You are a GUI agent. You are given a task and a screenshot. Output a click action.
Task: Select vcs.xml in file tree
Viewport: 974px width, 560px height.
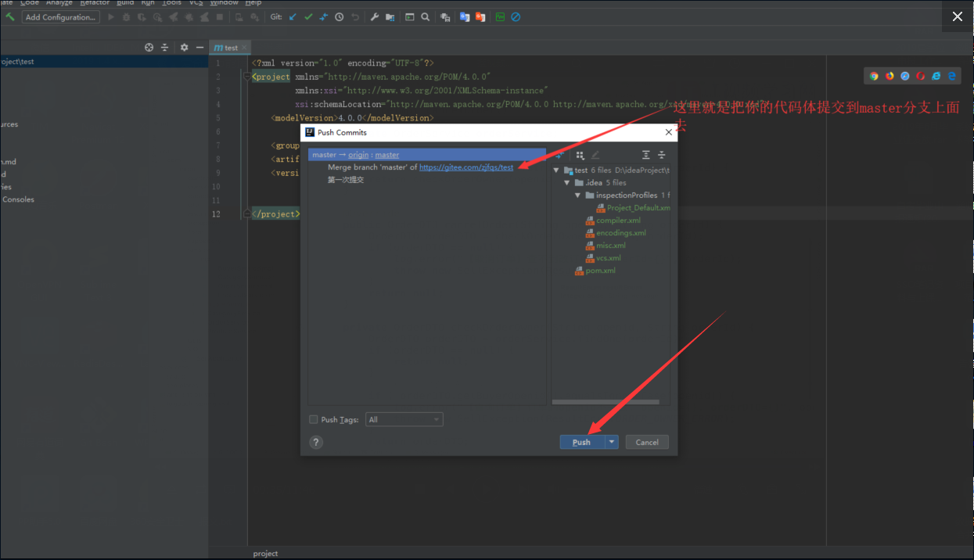(x=603, y=257)
